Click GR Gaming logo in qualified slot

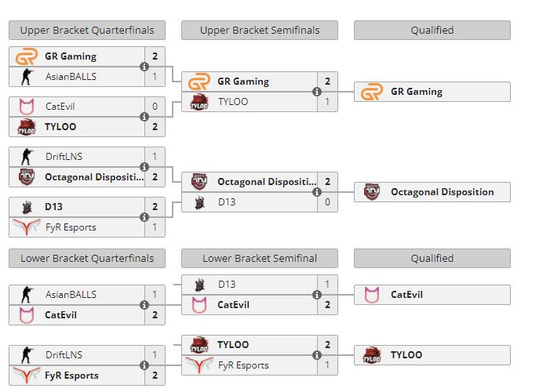(x=372, y=92)
